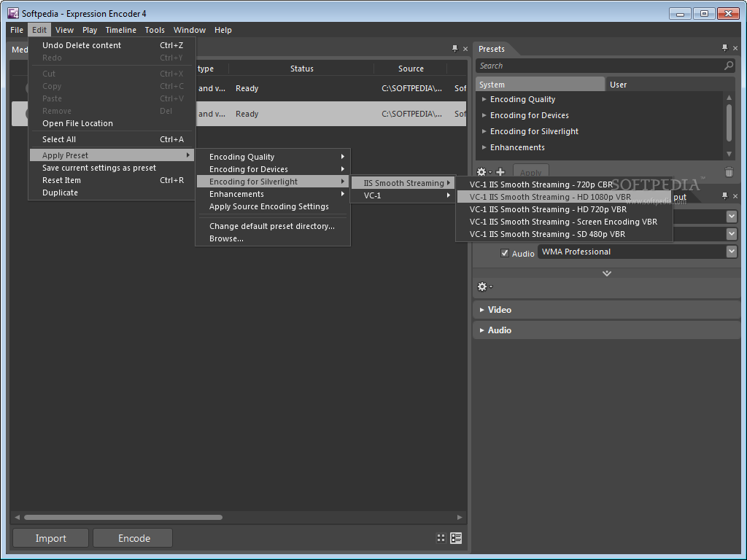This screenshot has height=560, width=747.
Task: Click the Expression Encoder app icon in title bar
Action: pyautogui.click(x=13, y=13)
